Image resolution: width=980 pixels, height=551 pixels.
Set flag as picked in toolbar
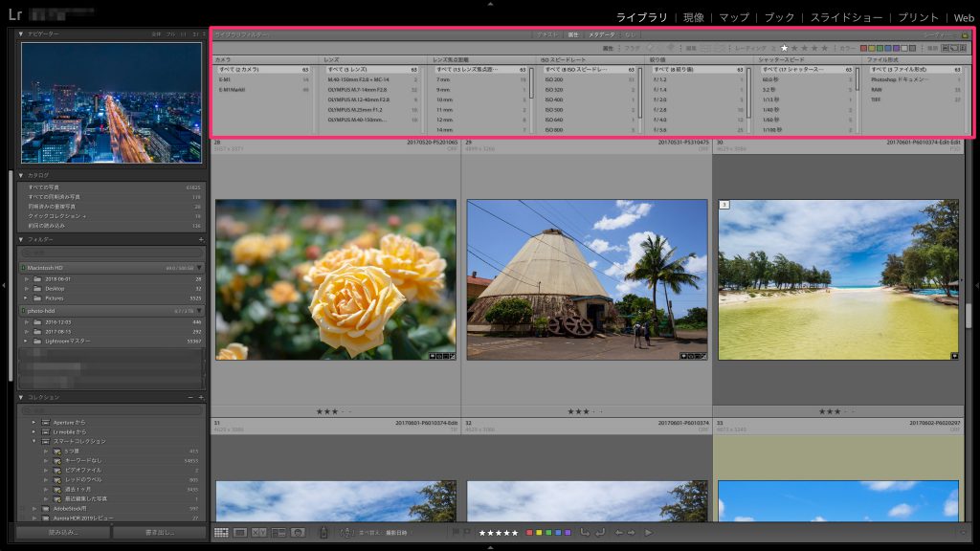(456, 532)
